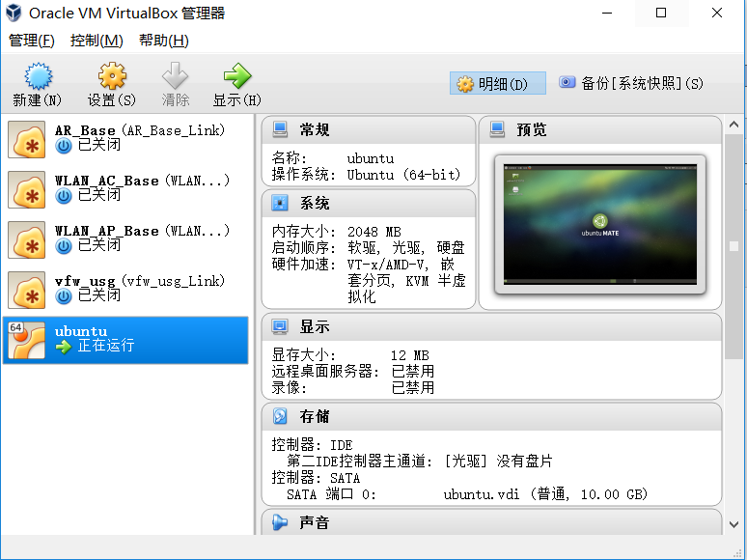Click the 录像 已禁用 value
Screen dimensions: 747x560
point(412,387)
